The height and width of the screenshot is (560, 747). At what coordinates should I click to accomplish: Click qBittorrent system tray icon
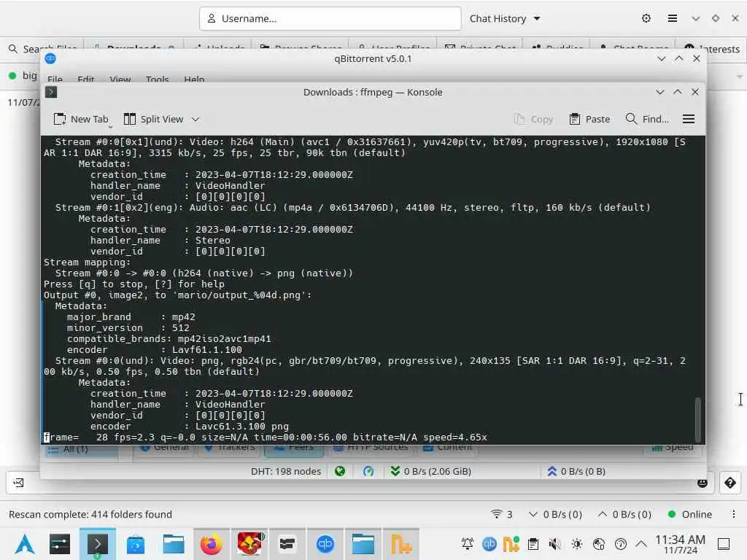pyautogui.click(x=489, y=544)
